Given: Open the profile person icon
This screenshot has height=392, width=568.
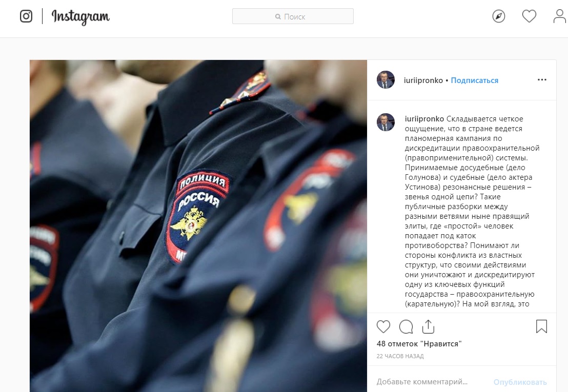Looking at the screenshot, I should (560, 16).
